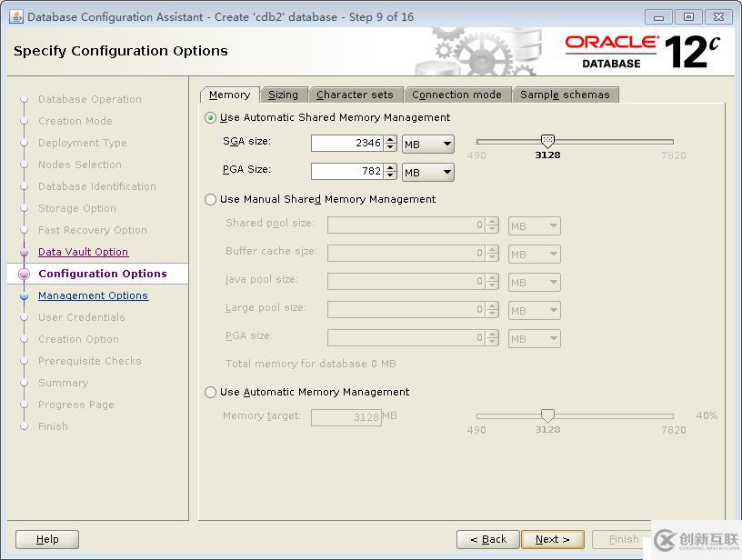Decrease PGA Size with down spinner arrow
Image resolution: width=742 pixels, height=560 pixels.
(390, 175)
